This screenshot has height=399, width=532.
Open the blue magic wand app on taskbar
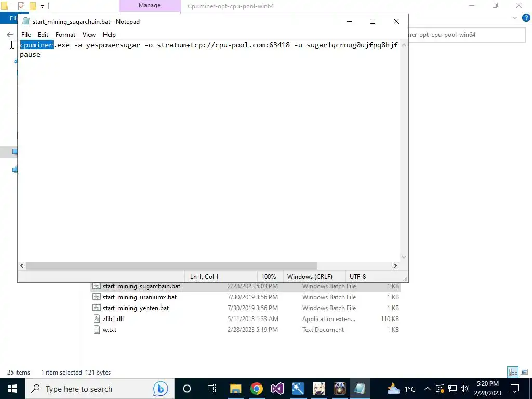pos(298,389)
